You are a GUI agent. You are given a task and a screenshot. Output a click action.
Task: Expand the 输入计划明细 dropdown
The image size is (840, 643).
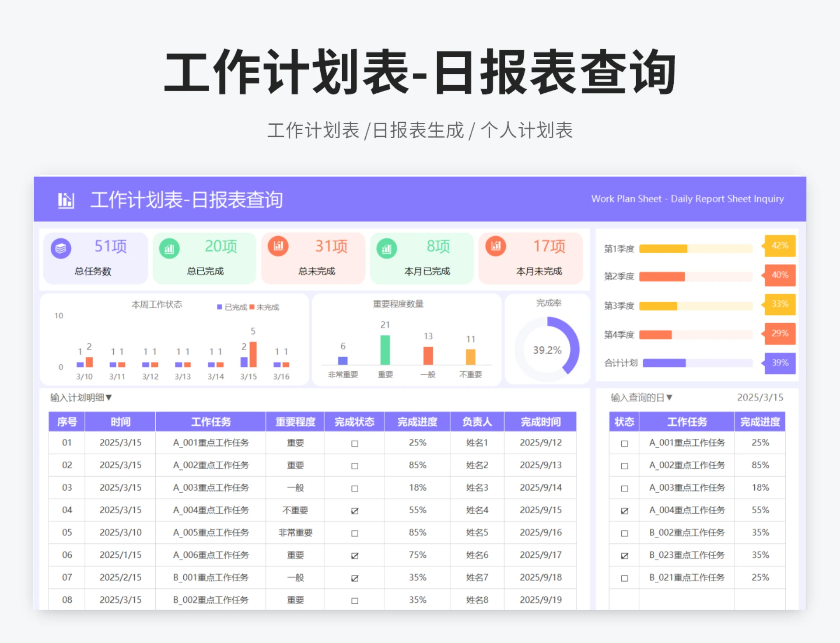tap(81, 398)
